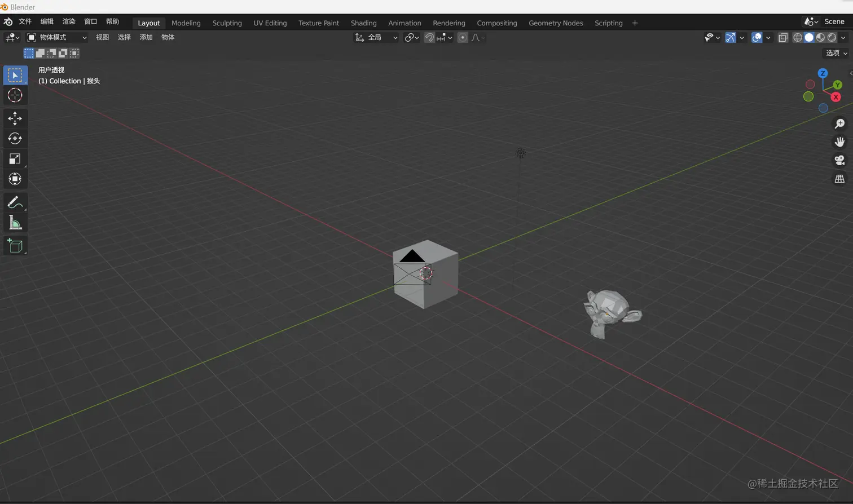Switch to material preview shading

(x=820, y=38)
